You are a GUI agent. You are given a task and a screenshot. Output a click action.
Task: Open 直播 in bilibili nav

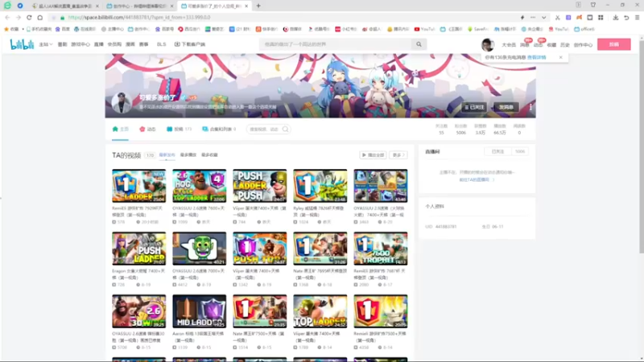pyautogui.click(x=98, y=44)
